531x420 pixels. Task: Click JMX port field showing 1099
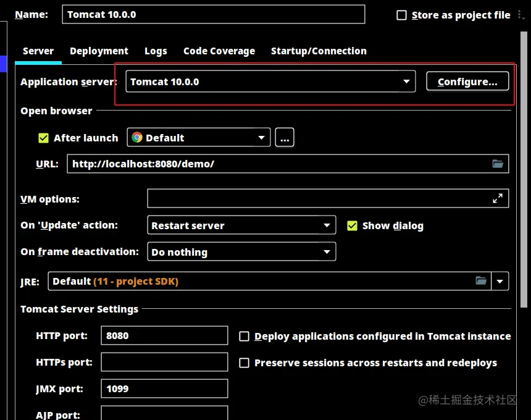pyautogui.click(x=164, y=388)
